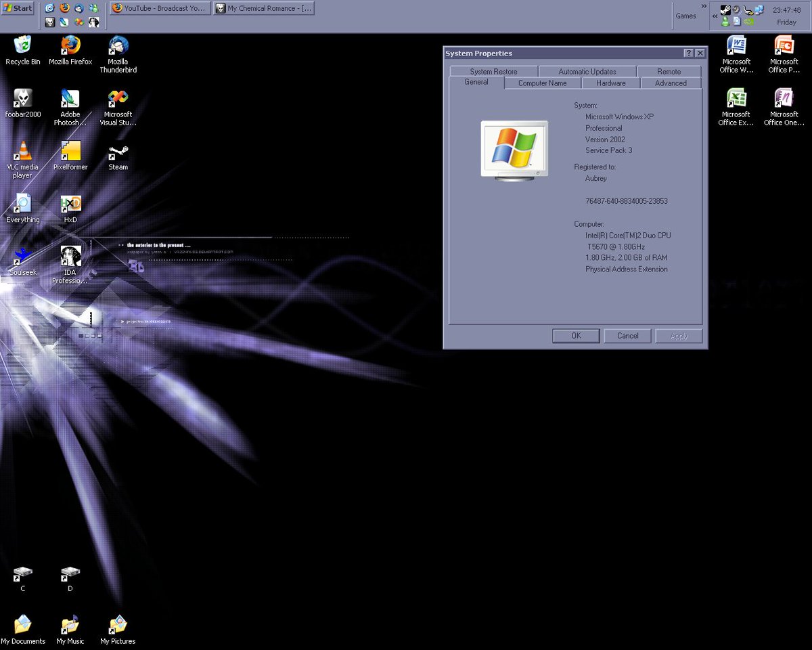Select the Everything search desktop shortcut
The height and width of the screenshot is (650, 812).
tap(23, 210)
